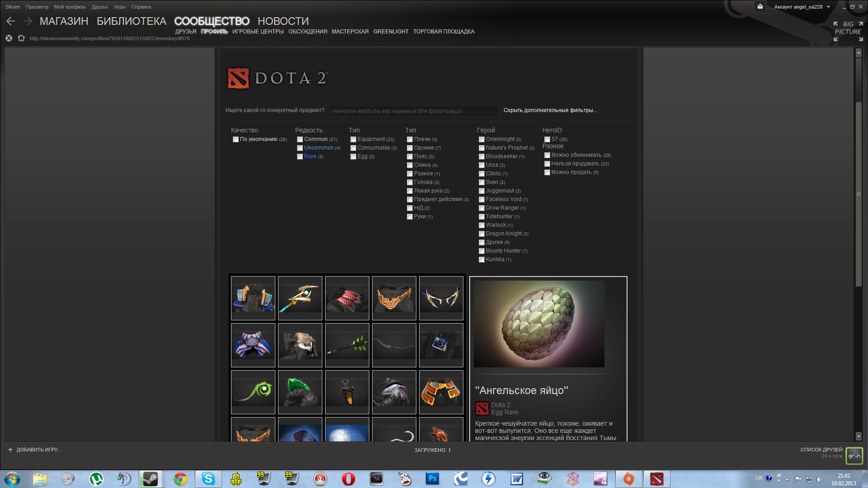Image resolution: width=868 pixels, height=488 pixels.
Task: Click the plus icon to add a game
Action: pos(10,450)
